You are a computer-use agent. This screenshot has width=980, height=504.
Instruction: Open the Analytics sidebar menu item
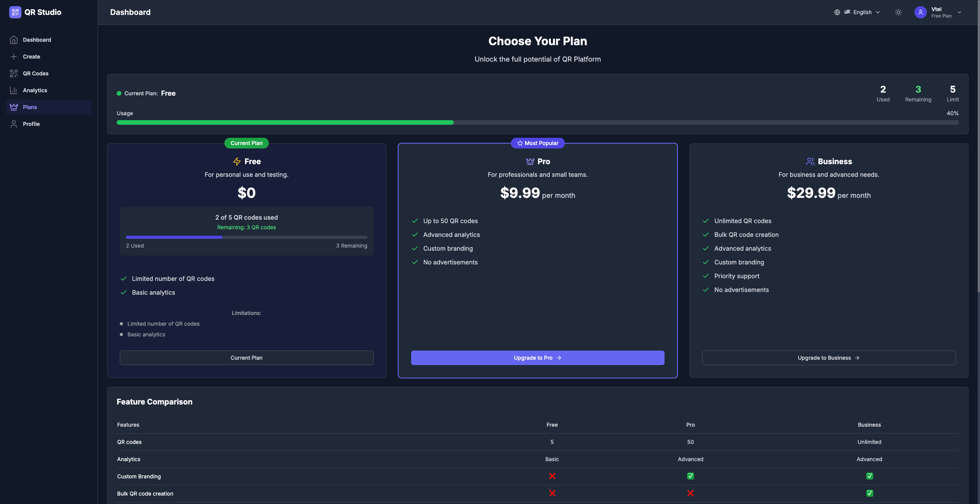click(35, 90)
